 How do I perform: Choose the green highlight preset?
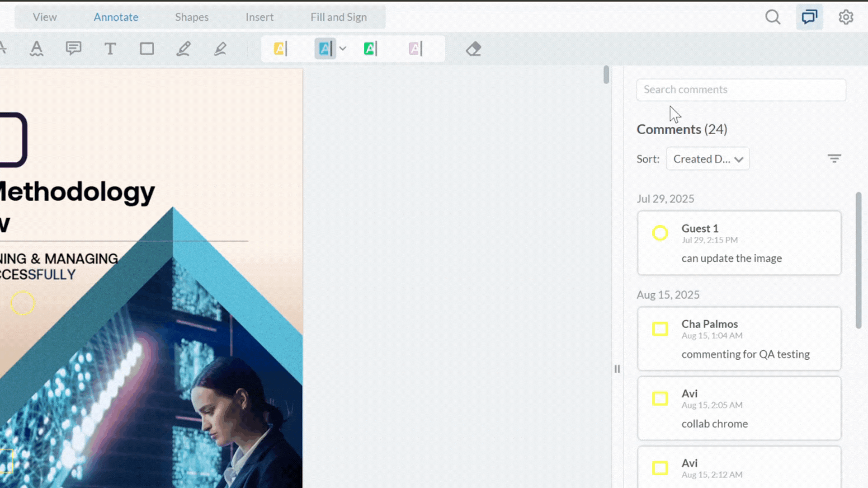(x=370, y=49)
